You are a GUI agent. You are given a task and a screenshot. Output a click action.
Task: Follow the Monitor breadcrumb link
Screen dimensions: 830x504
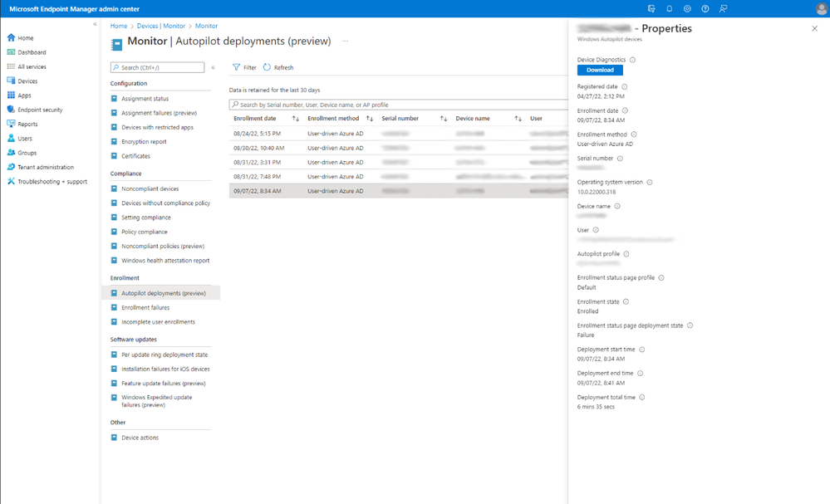[x=206, y=26]
